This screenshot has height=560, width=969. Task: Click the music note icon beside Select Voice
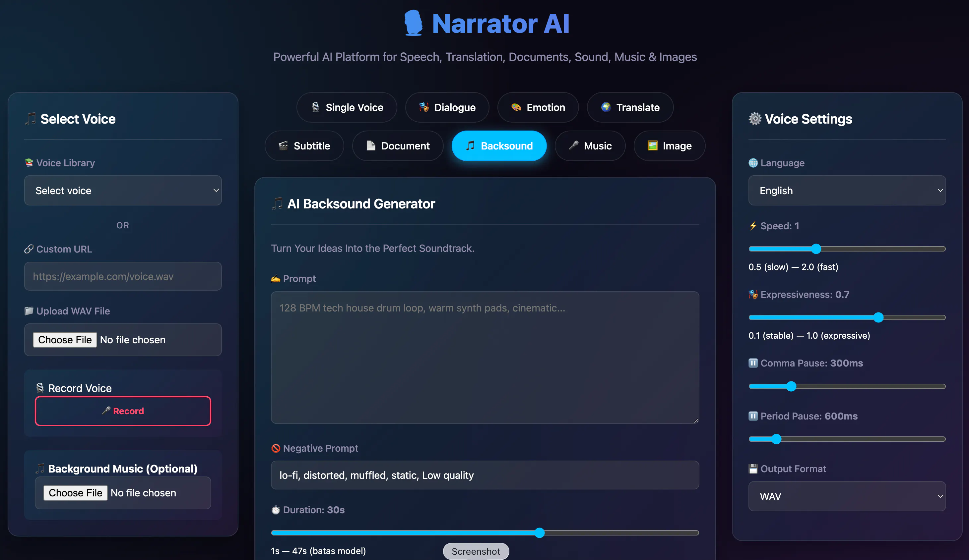click(31, 118)
